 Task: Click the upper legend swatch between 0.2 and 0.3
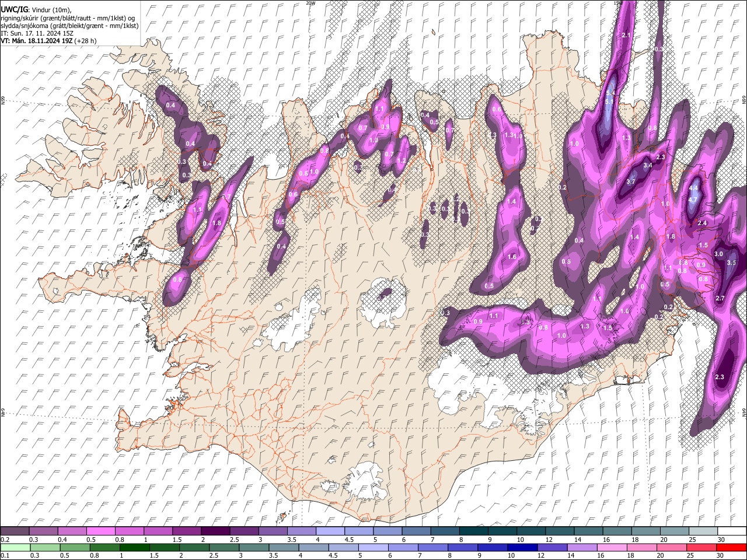(15, 531)
